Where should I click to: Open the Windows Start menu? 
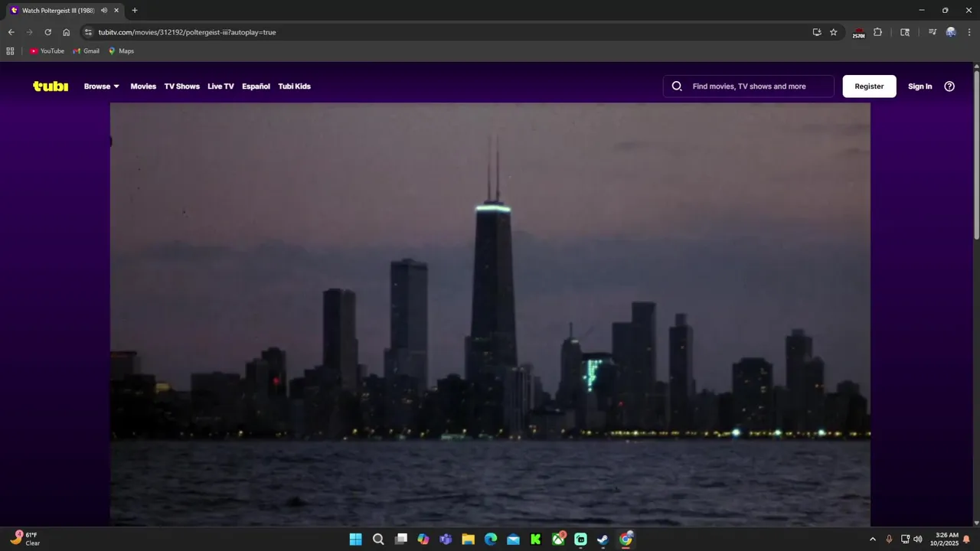pos(356,539)
